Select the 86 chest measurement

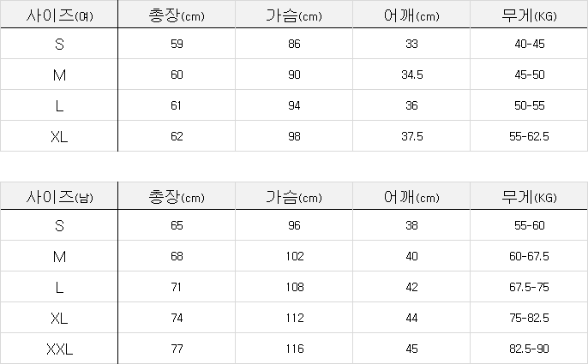pyautogui.click(x=295, y=44)
